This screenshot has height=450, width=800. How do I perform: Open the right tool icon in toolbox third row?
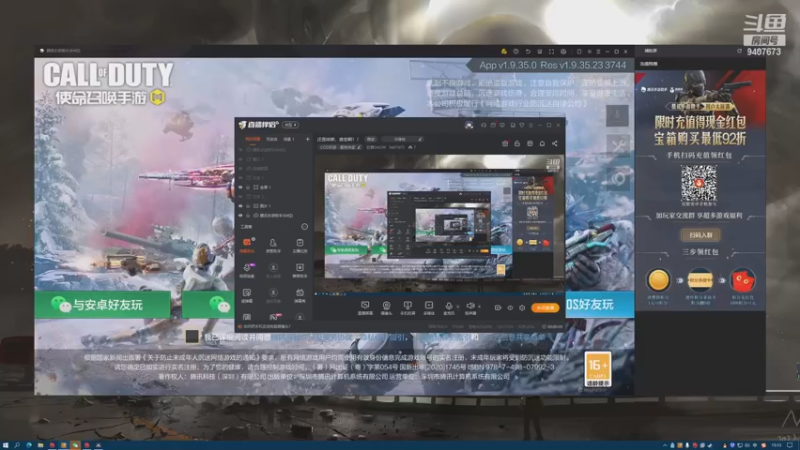[299, 294]
